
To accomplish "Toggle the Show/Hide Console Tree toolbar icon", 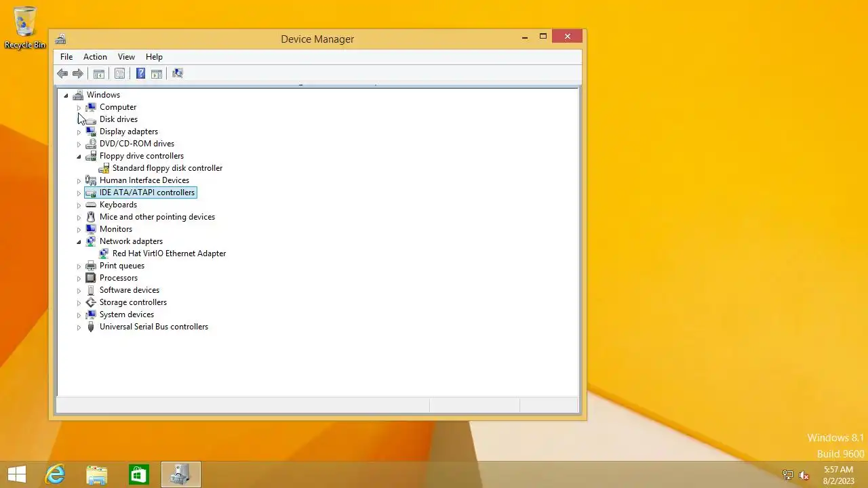I will click(x=99, y=73).
